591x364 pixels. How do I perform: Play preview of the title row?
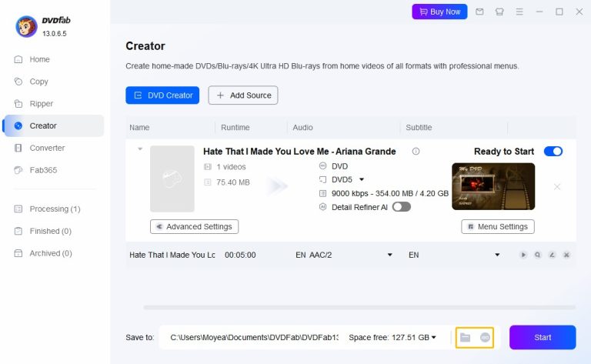coord(523,255)
